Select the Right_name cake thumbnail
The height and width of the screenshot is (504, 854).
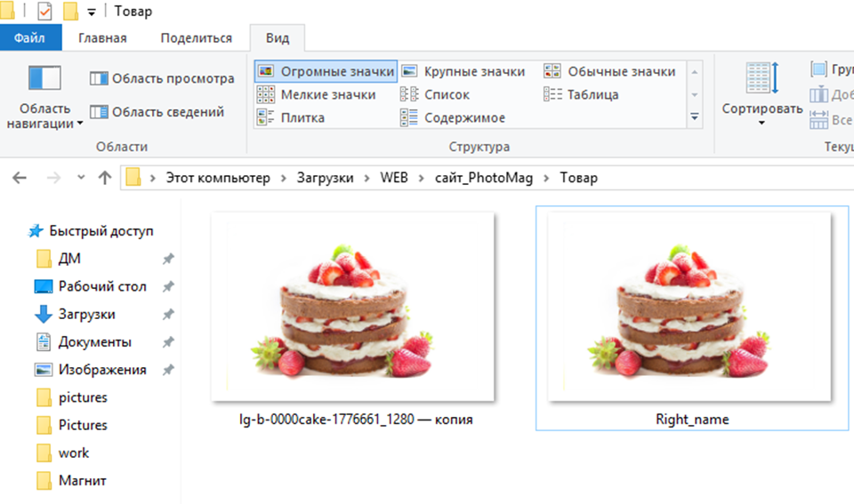[x=689, y=307]
